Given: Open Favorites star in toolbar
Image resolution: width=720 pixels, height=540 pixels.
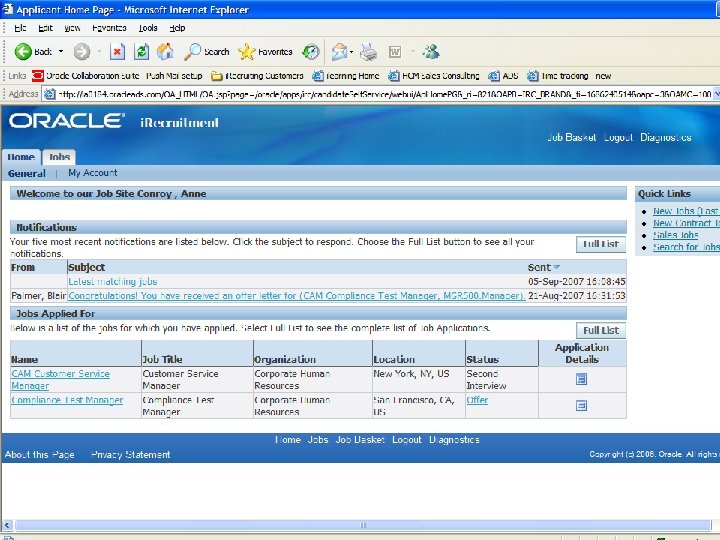Looking at the screenshot, I should click(x=247, y=52).
